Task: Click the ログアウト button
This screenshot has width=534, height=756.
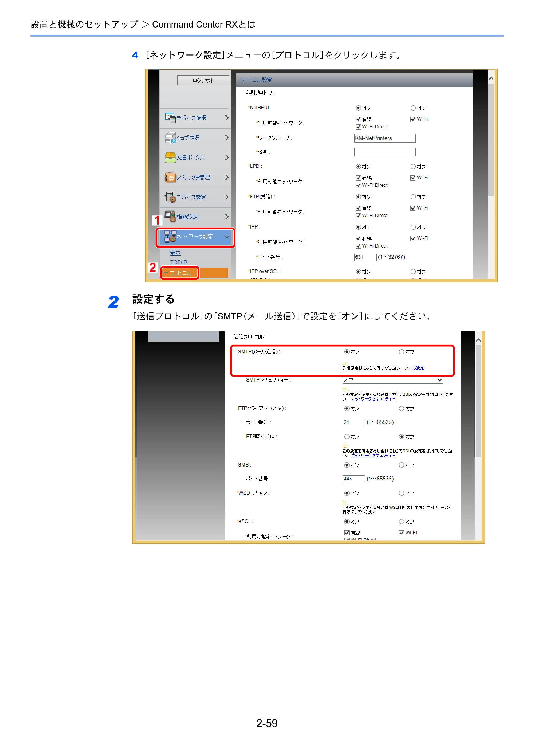Action: (203, 80)
